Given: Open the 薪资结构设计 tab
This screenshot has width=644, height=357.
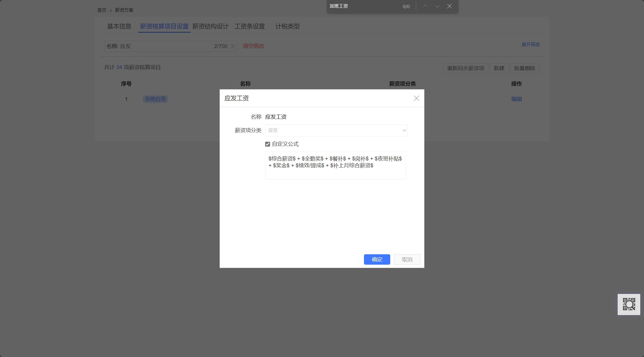Looking at the screenshot, I should point(210,26).
